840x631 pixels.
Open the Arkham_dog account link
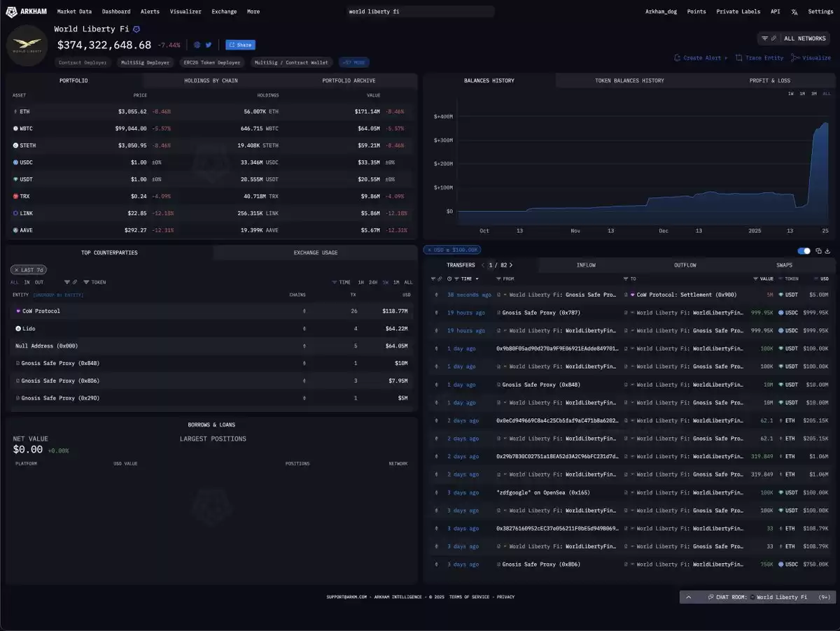click(x=661, y=12)
